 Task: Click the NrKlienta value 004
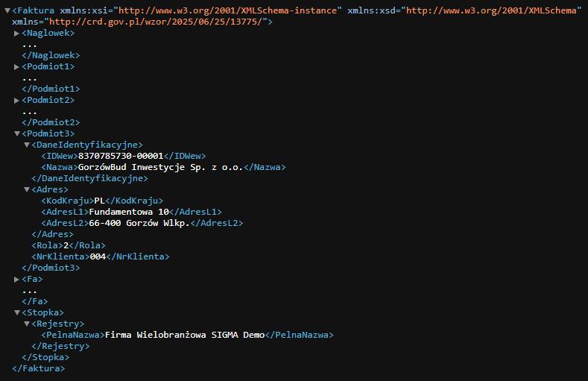[x=98, y=256]
